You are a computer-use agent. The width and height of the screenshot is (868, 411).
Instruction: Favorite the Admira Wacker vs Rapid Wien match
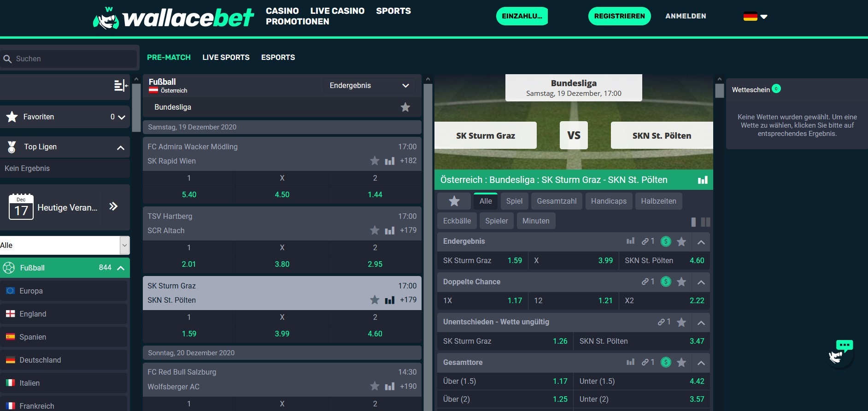(x=375, y=161)
